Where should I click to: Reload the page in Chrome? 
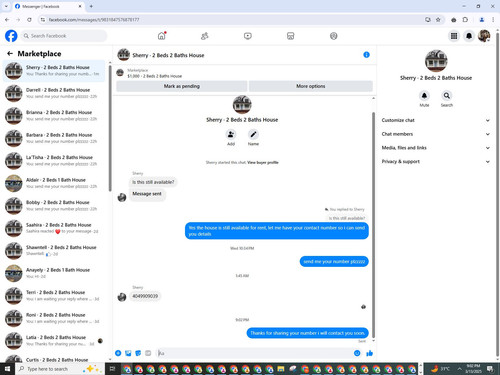click(x=29, y=20)
